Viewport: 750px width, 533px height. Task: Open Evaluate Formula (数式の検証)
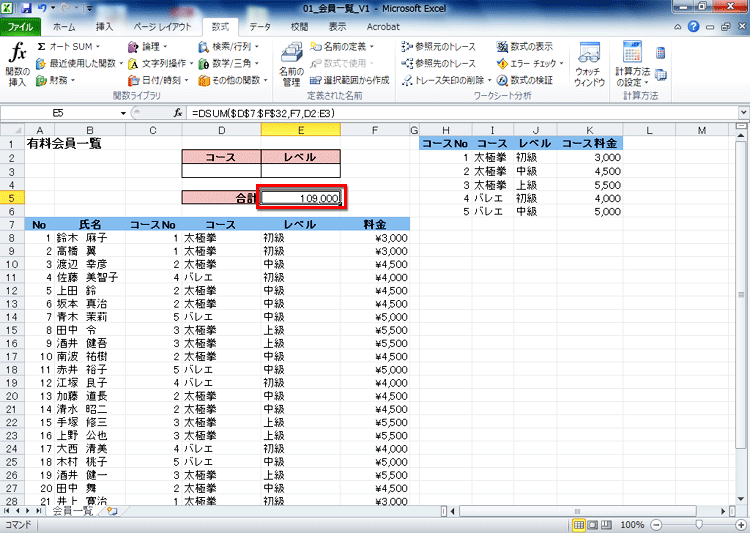click(525, 80)
